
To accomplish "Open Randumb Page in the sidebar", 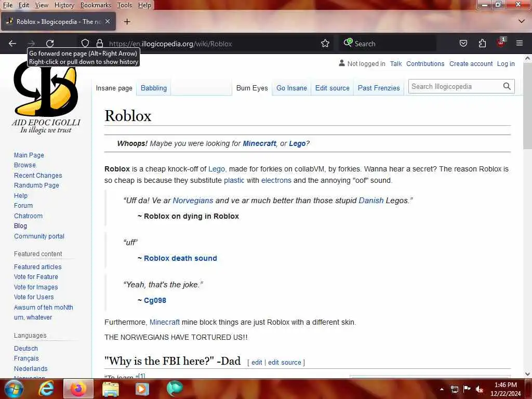I will (x=36, y=185).
